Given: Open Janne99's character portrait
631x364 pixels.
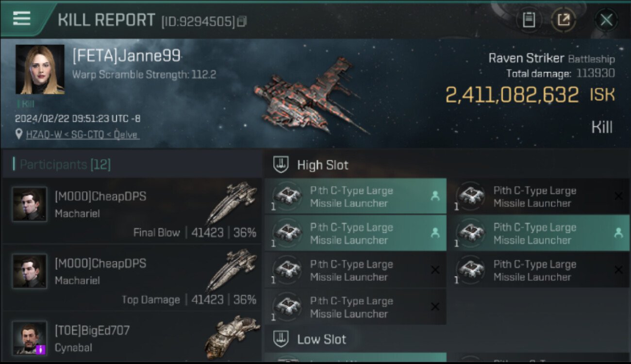Looking at the screenshot, I should point(40,69).
